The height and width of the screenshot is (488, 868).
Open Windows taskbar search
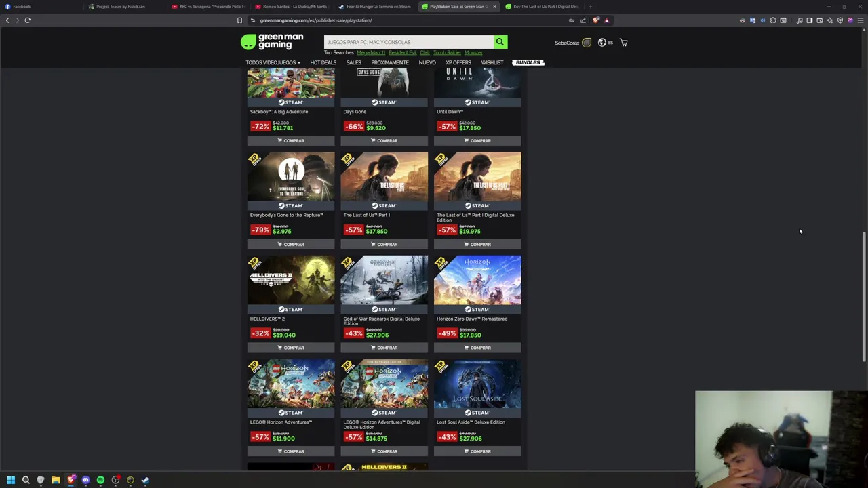[26, 480]
